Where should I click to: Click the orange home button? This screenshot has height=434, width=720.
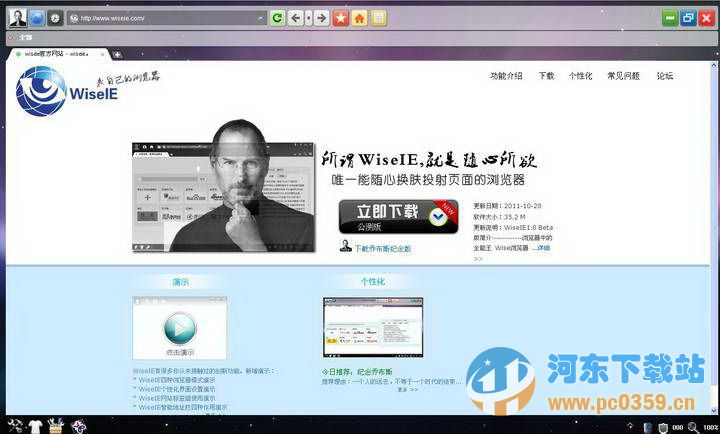click(360, 18)
